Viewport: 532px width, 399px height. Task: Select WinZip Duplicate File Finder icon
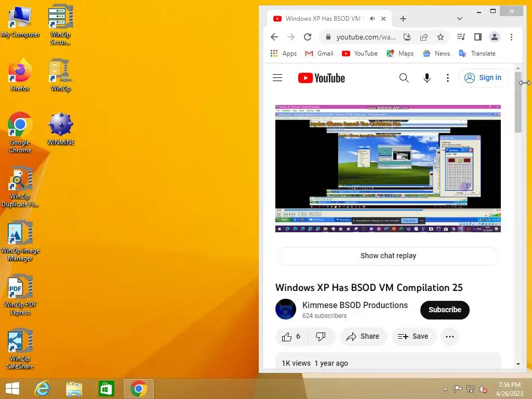pyautogui.click(x=20, y=187)
